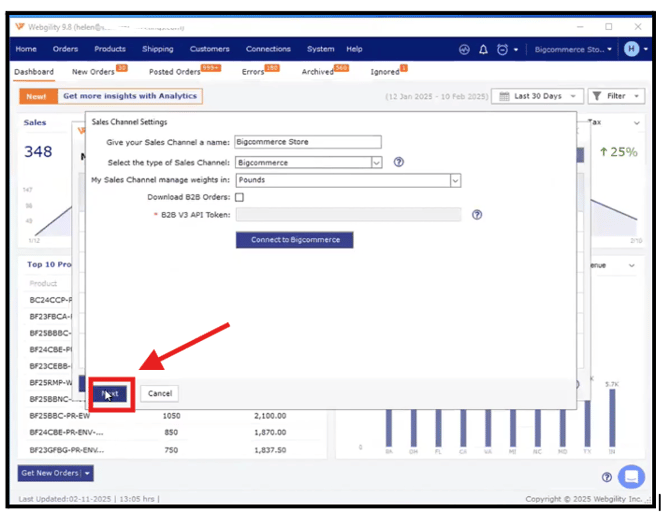The height and width of the screenshot is (526, 670).
Task: Click help icon beside Sales Channel type
Action: click(x=398, y=162)
